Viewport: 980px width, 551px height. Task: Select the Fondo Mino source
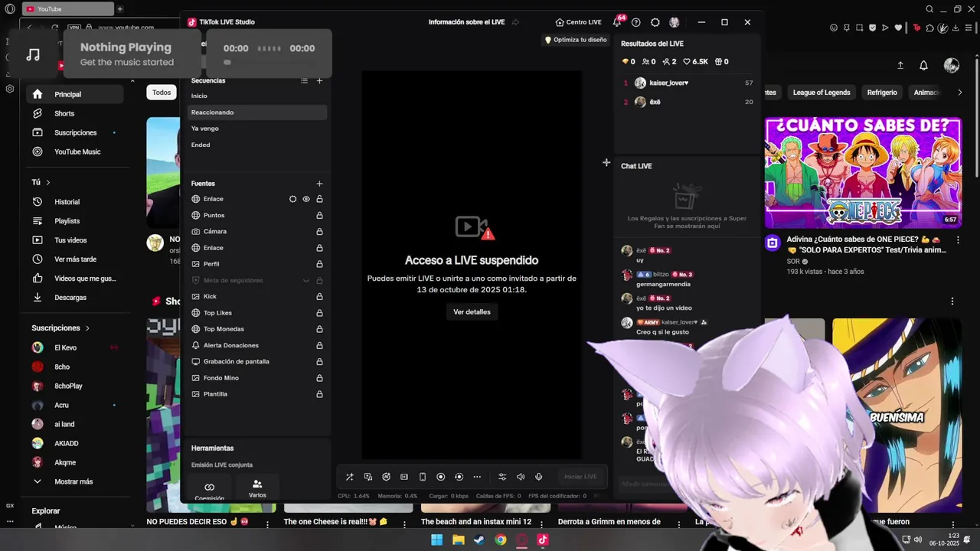coord(258,378)
